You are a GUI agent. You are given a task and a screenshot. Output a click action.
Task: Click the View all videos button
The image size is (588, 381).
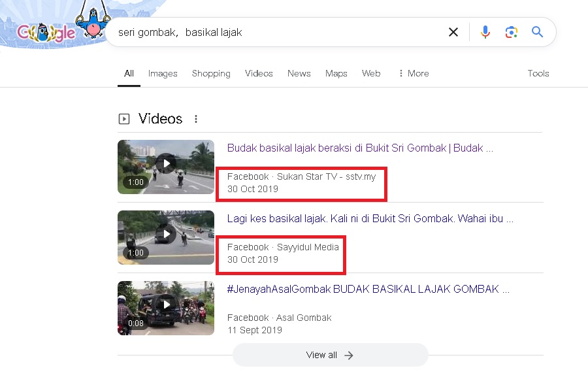[x=329, y=355]
